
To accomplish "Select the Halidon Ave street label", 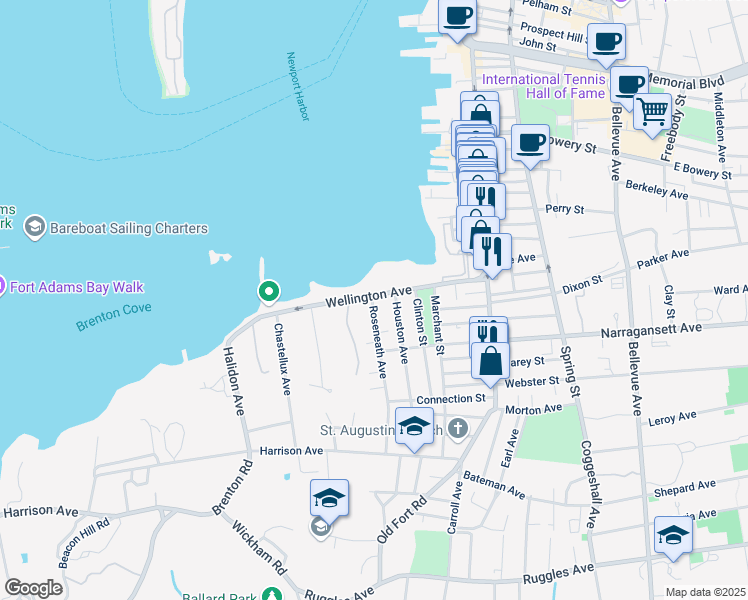I will [234, 381].
